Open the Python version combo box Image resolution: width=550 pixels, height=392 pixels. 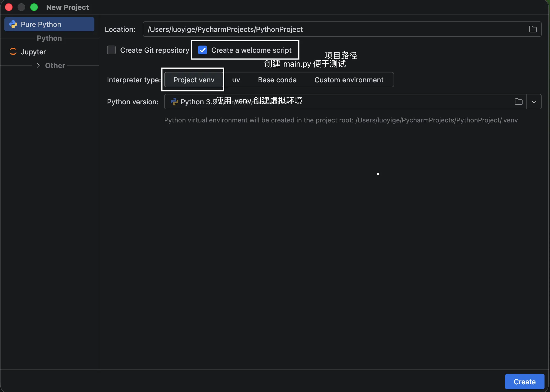(x=353, y=102)
